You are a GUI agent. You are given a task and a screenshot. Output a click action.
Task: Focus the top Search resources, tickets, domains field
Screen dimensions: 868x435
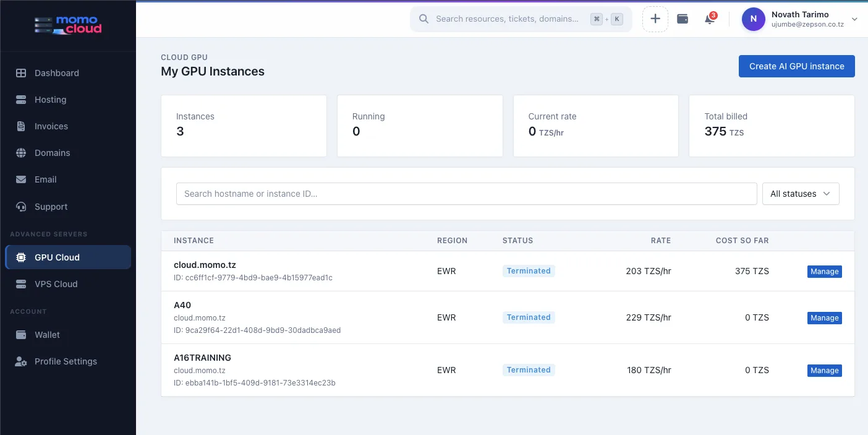tap(521, 19)
